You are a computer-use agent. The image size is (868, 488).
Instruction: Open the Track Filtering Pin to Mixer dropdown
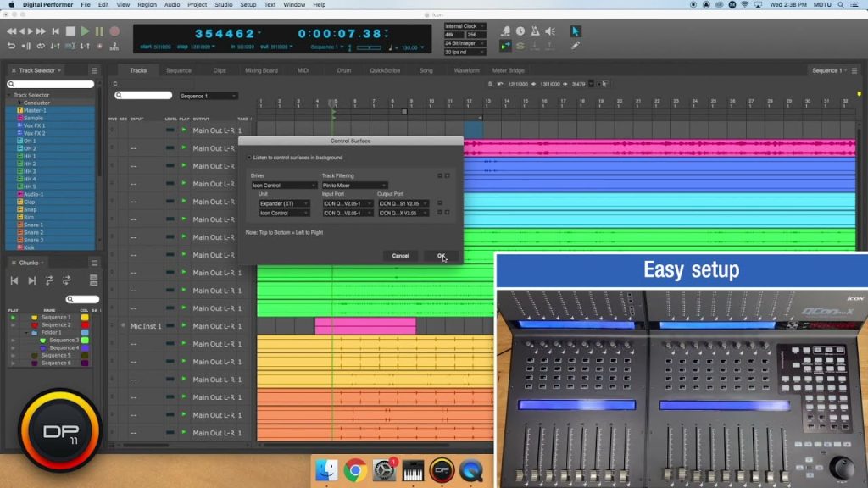[x=354, y=186]
